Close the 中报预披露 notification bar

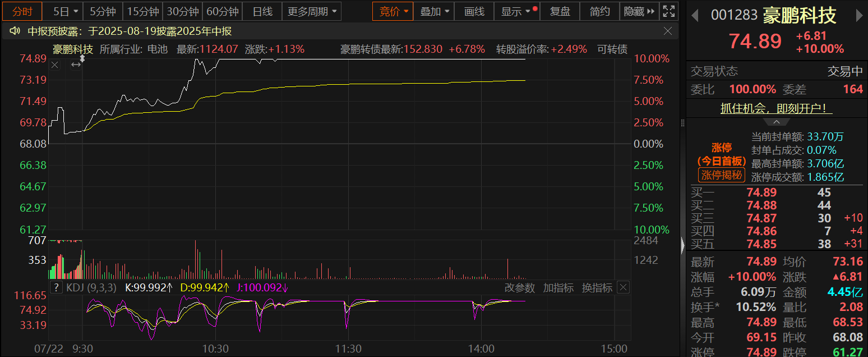pos(668,31)
